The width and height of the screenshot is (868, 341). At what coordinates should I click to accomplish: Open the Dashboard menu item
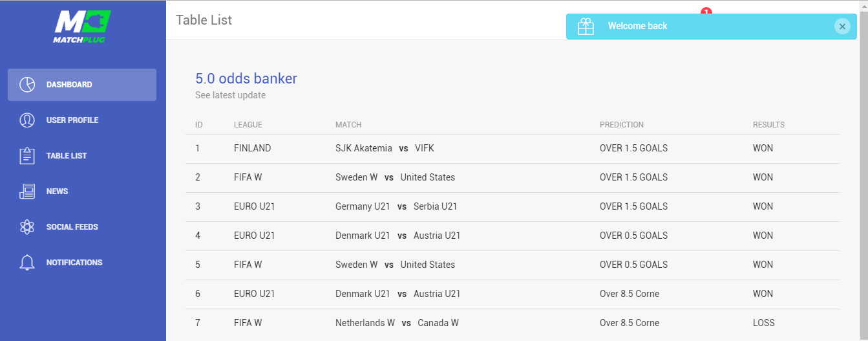[x=69, y=85]
